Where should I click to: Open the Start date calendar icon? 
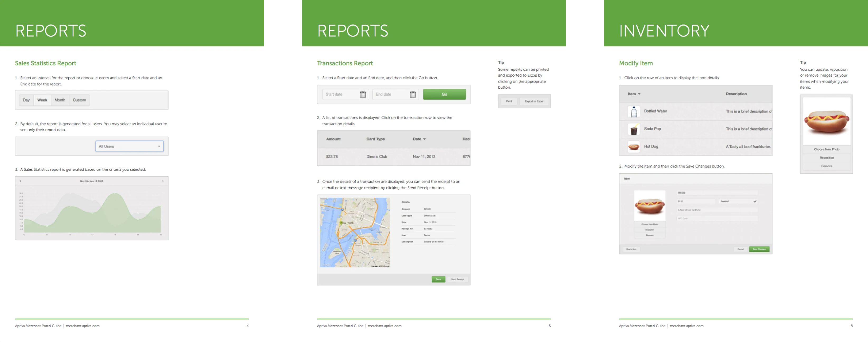coord(362,94)
